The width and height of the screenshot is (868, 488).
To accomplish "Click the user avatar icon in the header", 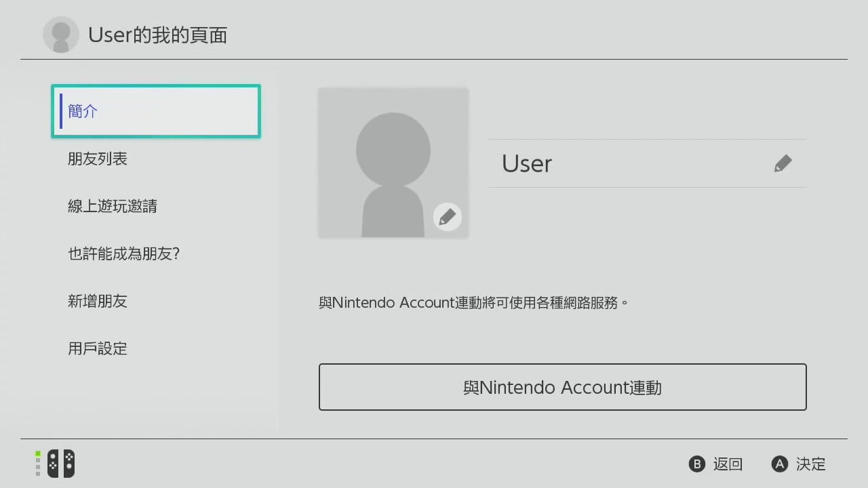I will tap(61, 35).
